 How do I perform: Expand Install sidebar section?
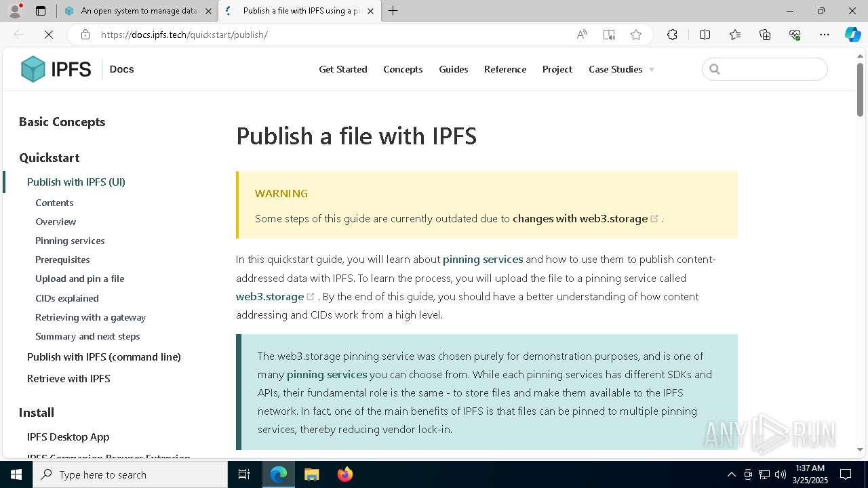coord(37,412)
